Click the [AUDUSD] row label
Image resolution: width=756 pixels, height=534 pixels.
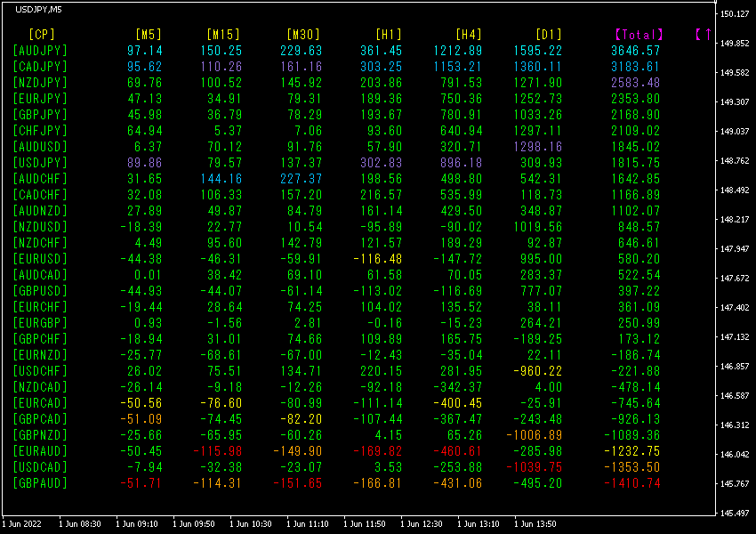pos(40,147)
